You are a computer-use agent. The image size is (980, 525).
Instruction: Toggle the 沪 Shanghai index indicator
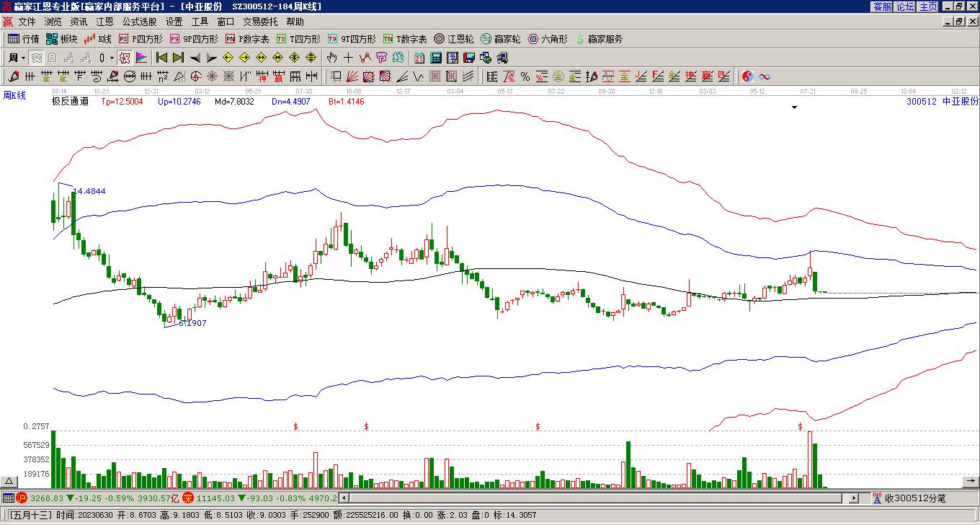(22, 498)
